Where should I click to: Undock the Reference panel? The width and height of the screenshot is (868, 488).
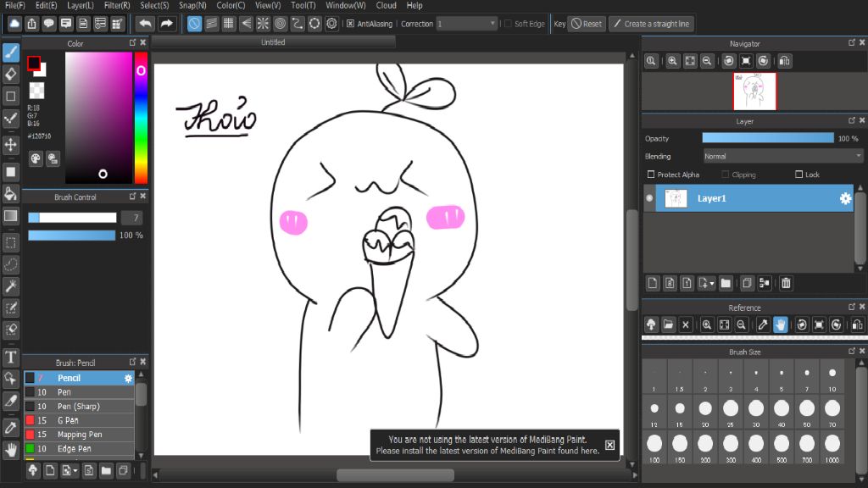click(851, 307)
